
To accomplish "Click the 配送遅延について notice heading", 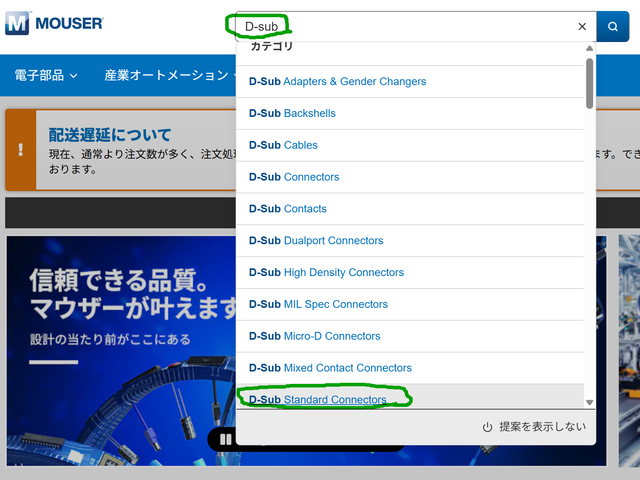I will tap(110, 135).
